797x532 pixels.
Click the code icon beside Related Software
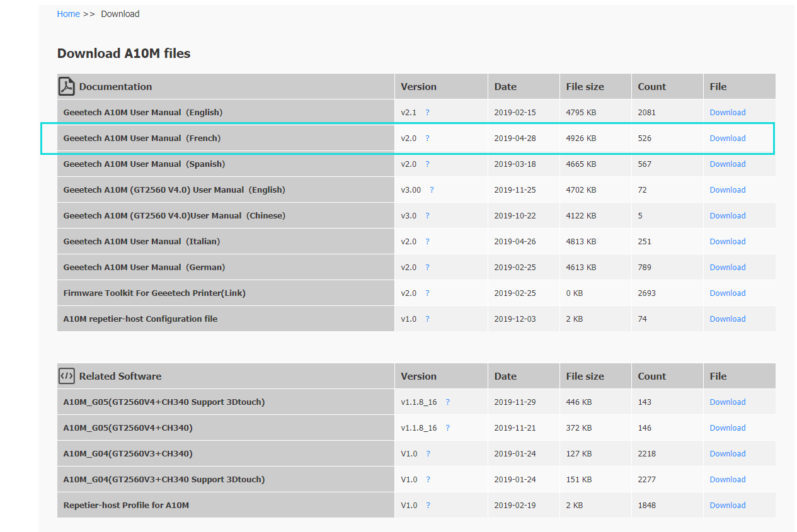coord(67,376)
